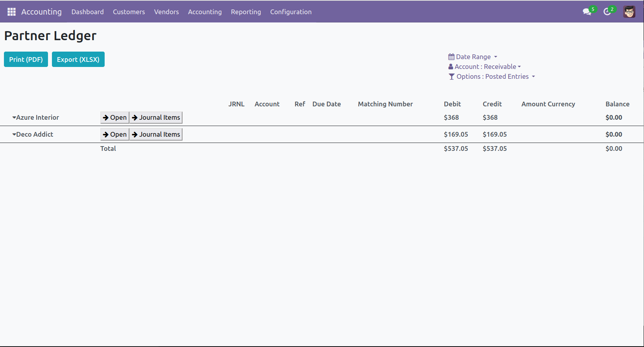Click the Print (PDF) button
The width and height of the screenshot is (644, 347).
click(26, 59)
